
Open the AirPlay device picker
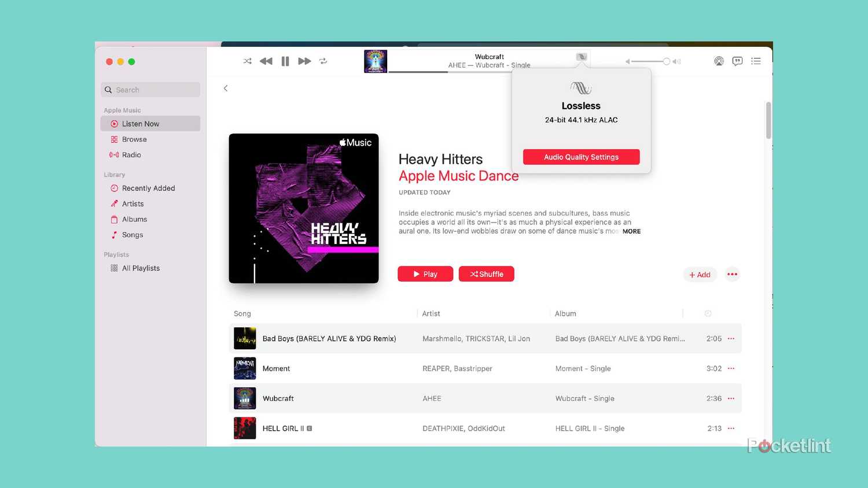click(719, 61)
